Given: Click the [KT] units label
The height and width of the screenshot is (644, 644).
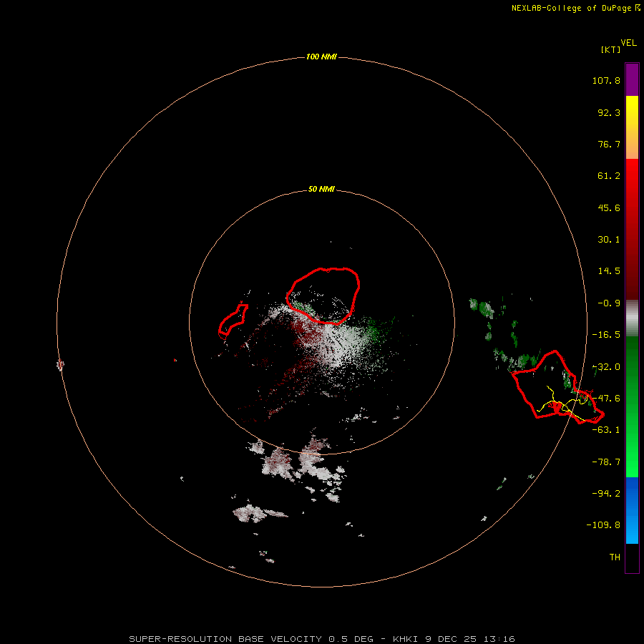Looking at the screenshot, I should (x=611, y=49).
